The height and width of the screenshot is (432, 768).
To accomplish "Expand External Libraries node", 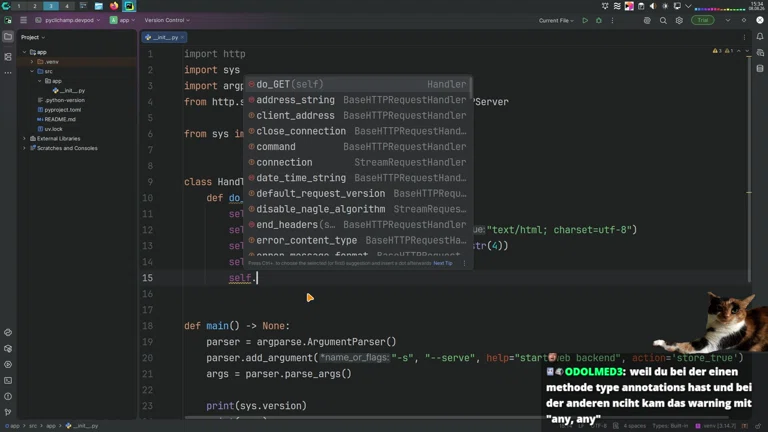I will click(24, 139).
